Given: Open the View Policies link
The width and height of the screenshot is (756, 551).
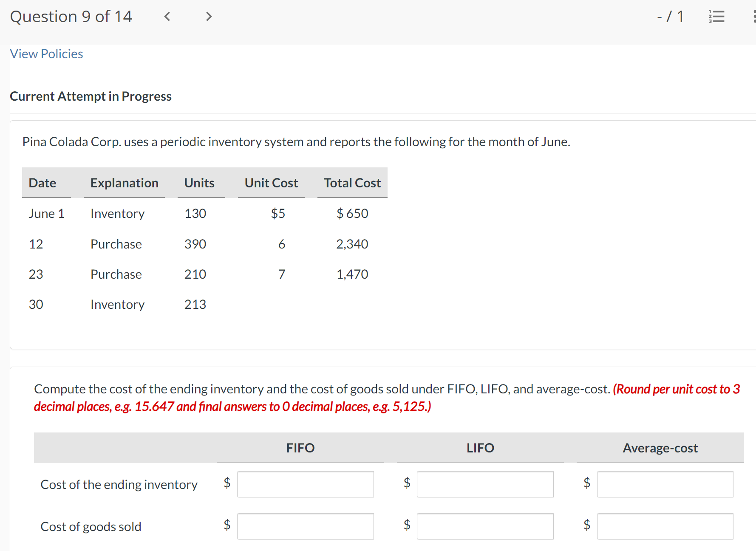Looking at the screenshot, I should pos(46,54).
